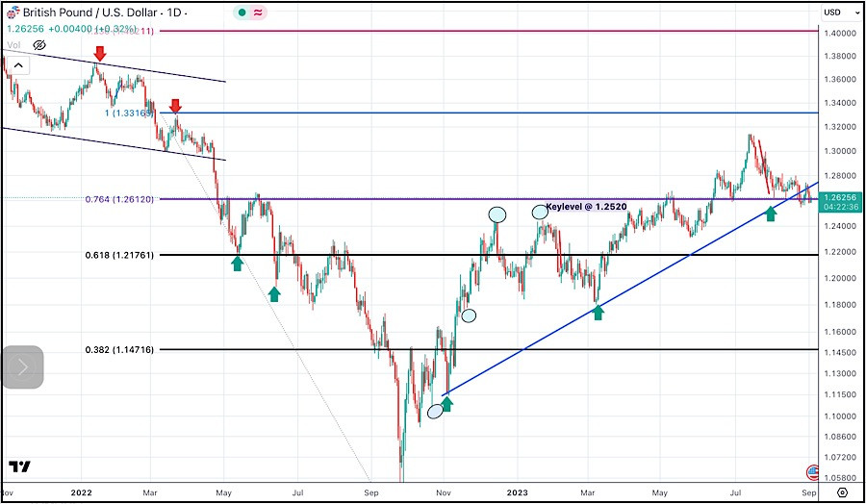Click the 1.16000 price axis label
Screen dimensions: 866x504
tap(839, 332)
